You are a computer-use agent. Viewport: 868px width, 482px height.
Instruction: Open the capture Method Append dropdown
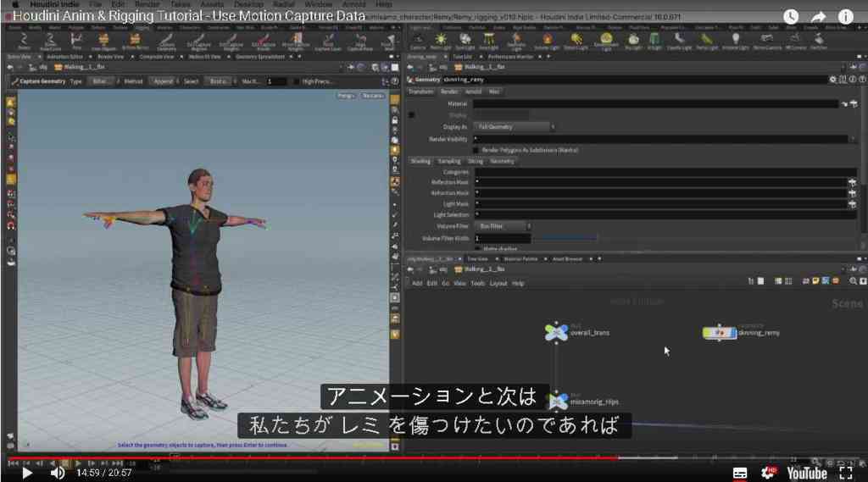pyautogui.click(x=164, y=81)
